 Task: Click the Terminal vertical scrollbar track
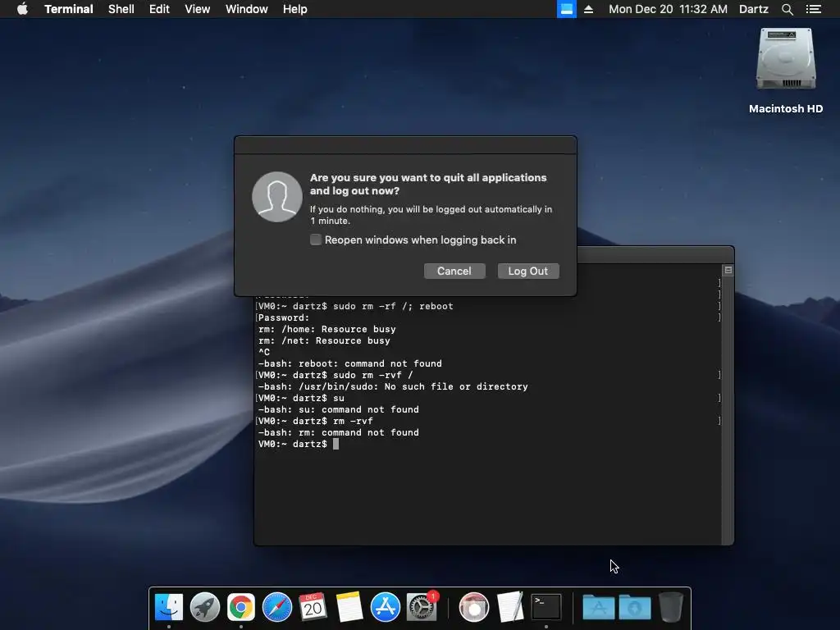pos(728,410)
